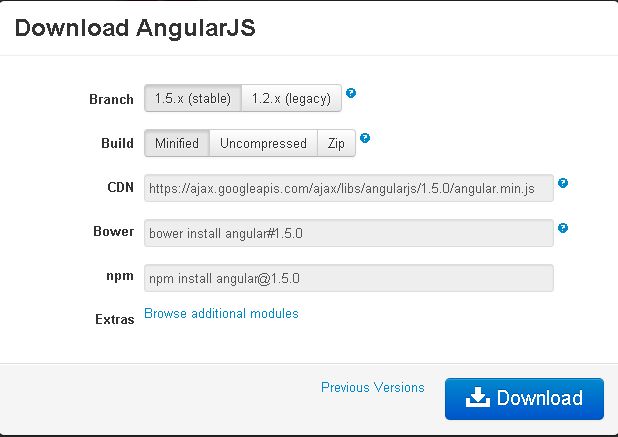Screen dimensions: 618x437
Task: Open the Browse additional modules link
Action: (x=221, y=313)
